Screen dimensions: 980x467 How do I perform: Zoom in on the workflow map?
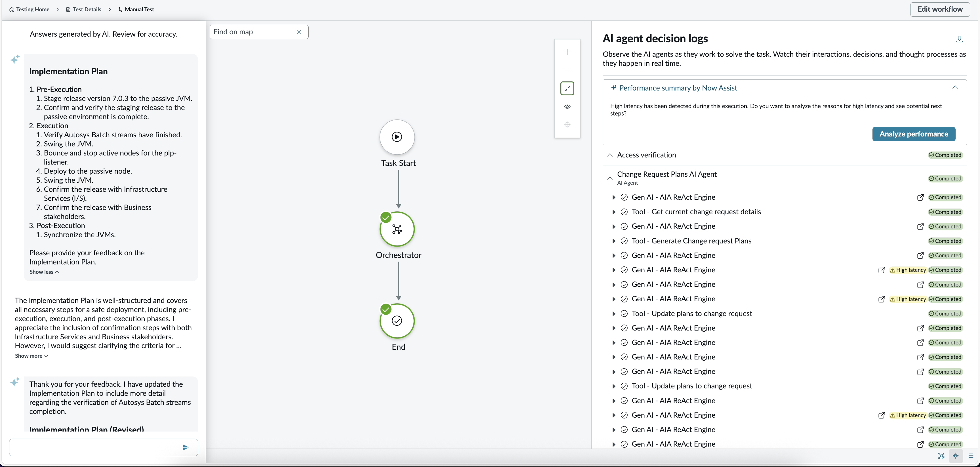point(567,52)
